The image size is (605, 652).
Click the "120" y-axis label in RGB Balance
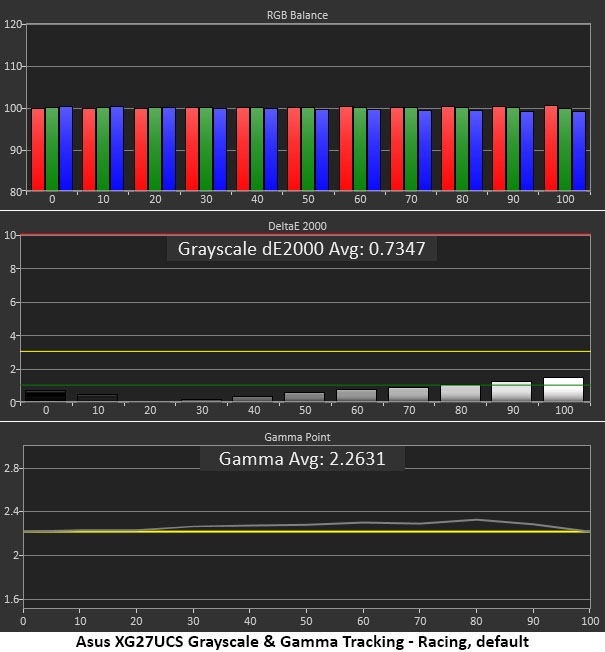click(13, 24)
